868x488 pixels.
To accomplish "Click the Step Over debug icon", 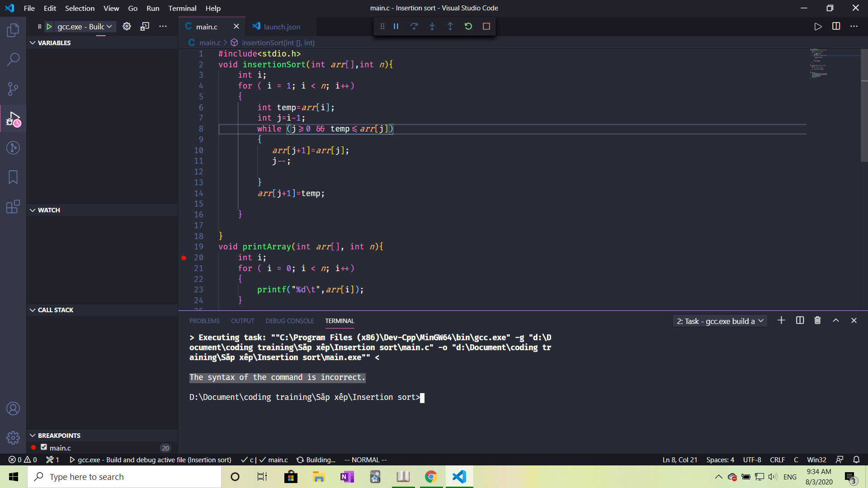I will click(414, 26).
